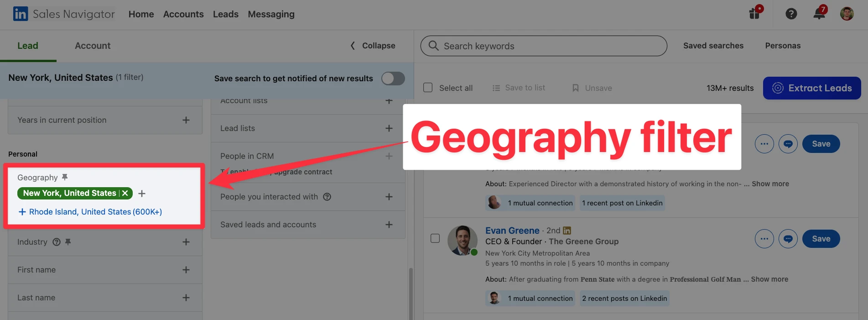The width and height of the screenshot is (868, 320).
Task: Remove New York, United States filter chip
Action: [x=125, y=193]
